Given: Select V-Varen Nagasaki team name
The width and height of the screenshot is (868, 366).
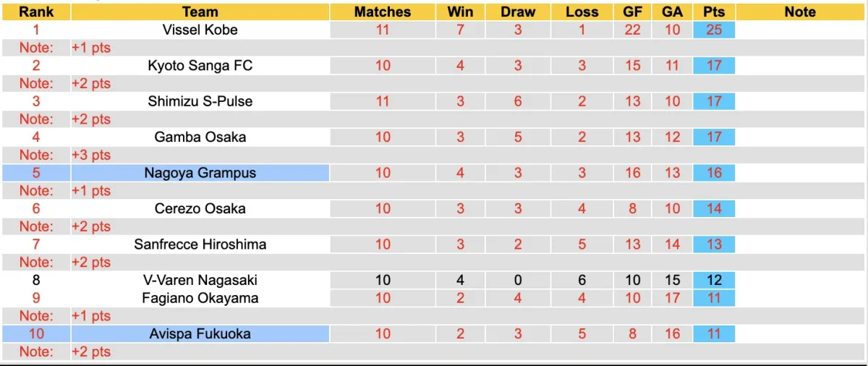Looking at the screenshot, I should (200, 280).
